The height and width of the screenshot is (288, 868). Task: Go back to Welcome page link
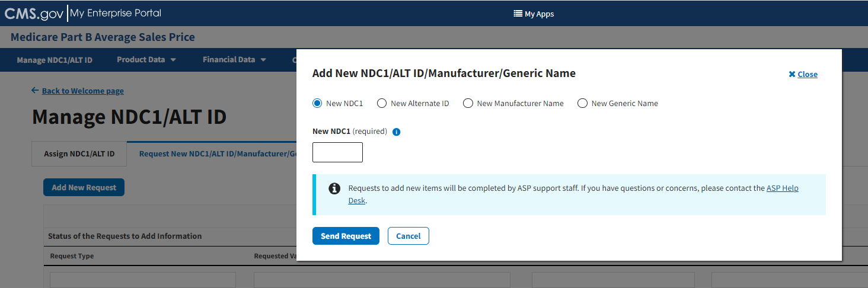[x=82, y=91]
